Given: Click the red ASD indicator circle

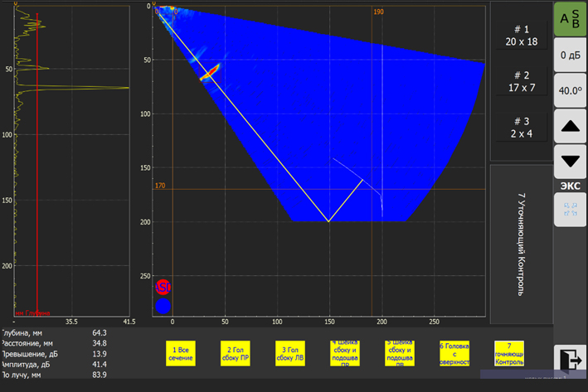Looking at the screenshot, I should (163, 288).
